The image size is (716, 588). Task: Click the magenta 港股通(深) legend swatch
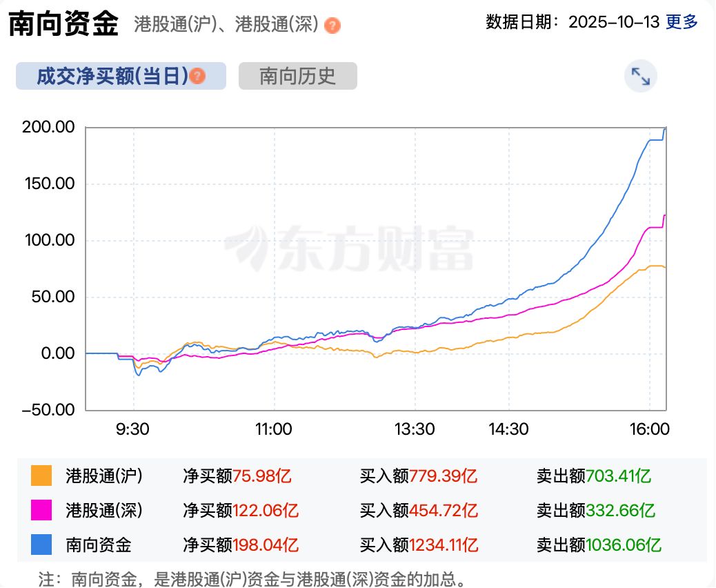41,510
